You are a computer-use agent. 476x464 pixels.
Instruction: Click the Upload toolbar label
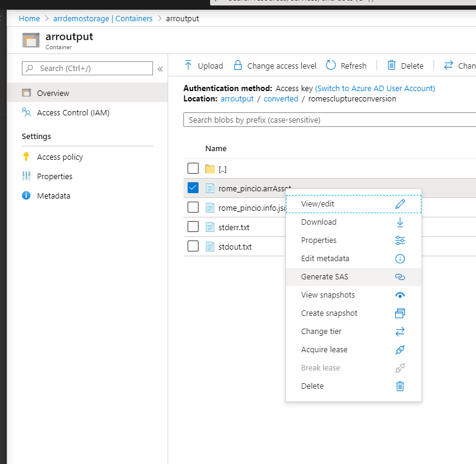pos(210,66)
